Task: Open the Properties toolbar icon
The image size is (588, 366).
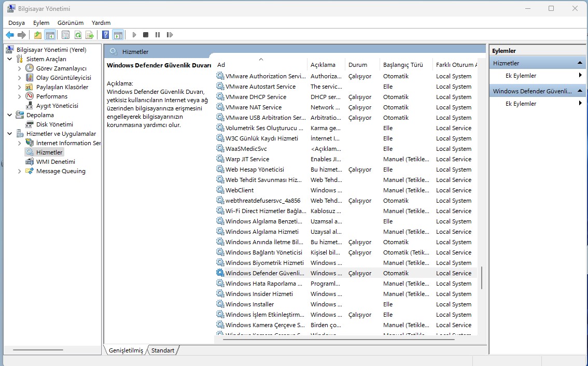Action: coord(66,35)
